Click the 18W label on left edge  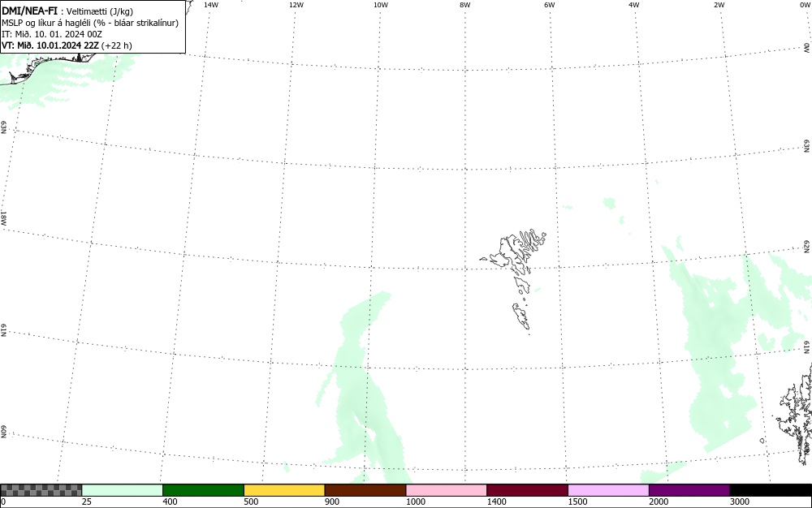[x=3, y=217]
